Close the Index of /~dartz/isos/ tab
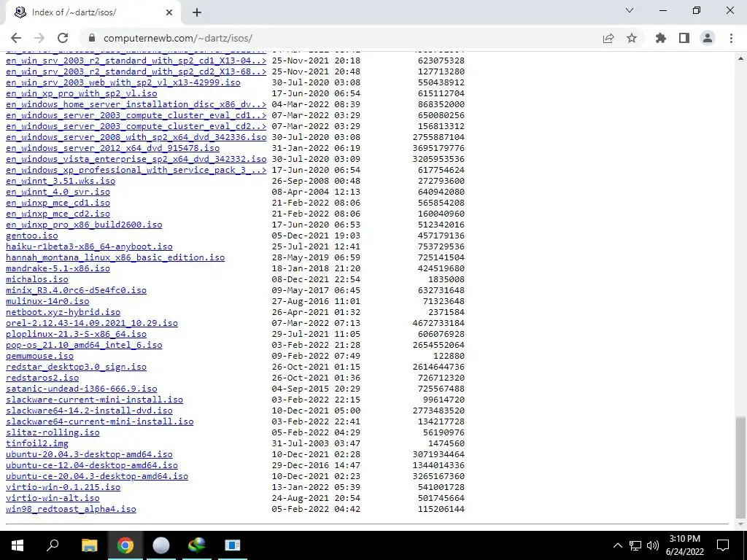The image size is (747, 560). 169,12
